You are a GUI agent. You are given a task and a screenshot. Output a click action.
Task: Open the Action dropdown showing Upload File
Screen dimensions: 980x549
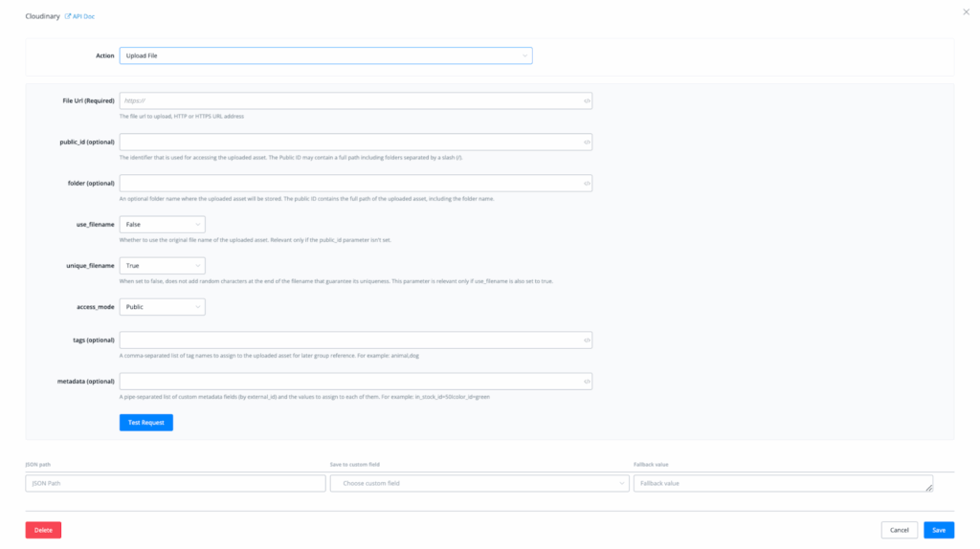325,56
